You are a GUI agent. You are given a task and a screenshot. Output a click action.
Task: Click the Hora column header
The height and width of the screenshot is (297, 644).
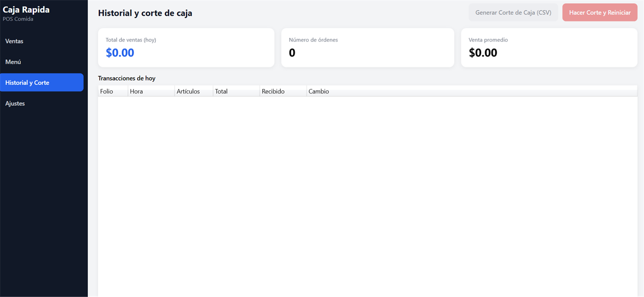click(x=151, y=91)
